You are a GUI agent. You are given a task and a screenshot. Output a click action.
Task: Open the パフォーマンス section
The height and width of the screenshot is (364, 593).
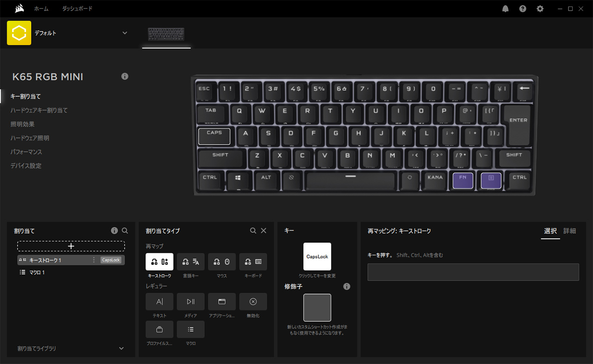click(26, 152)
